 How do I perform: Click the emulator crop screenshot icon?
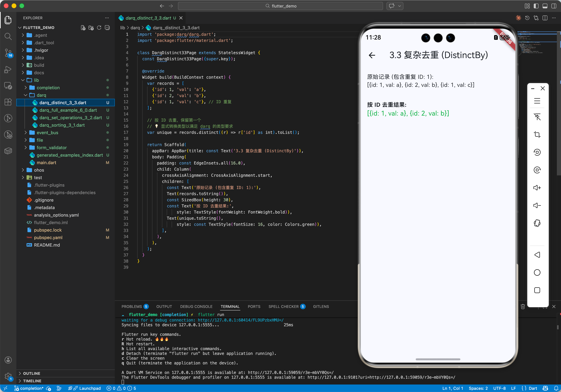point(537,135)
